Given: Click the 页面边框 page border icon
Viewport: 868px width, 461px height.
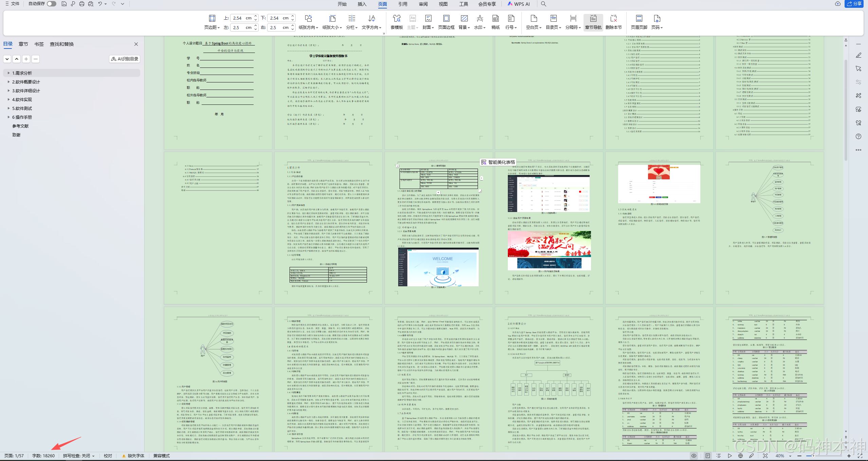Looking at the screenshot, I should pos(446,18).
